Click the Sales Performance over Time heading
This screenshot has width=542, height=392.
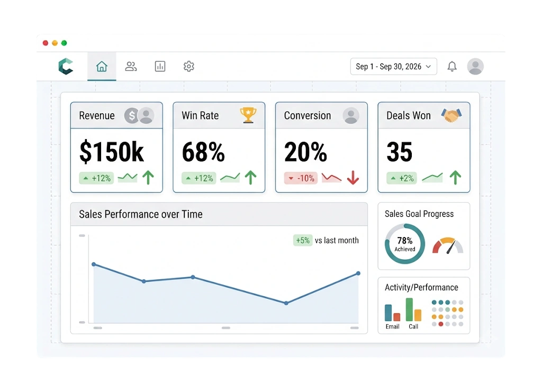141,214
